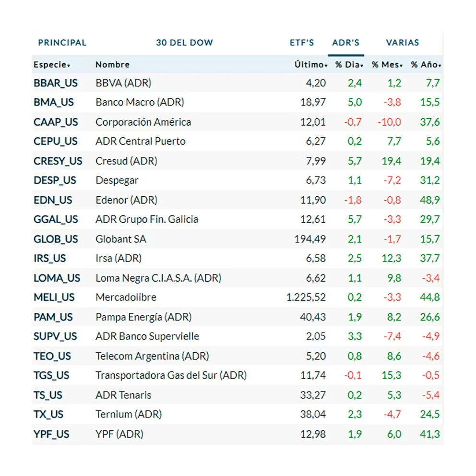
Task: Select the name 'Transportadora Gas del Sur (ADR)'
Action: [x=171, y=376]
